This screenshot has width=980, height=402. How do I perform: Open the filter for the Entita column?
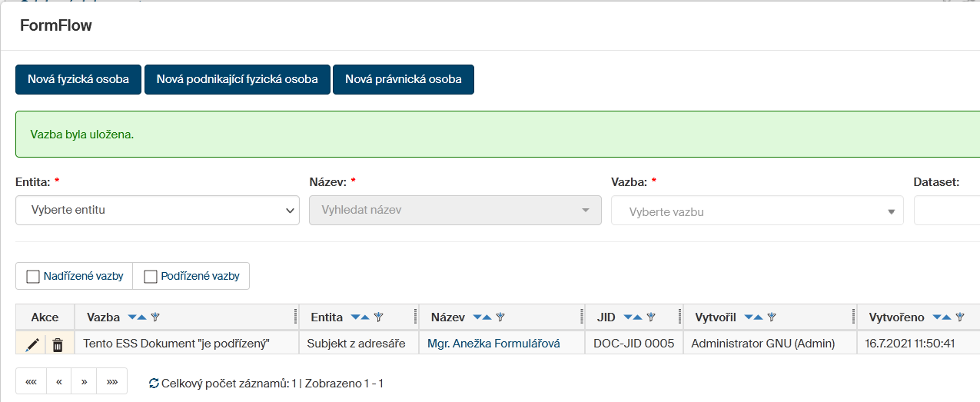click(378, 317)
